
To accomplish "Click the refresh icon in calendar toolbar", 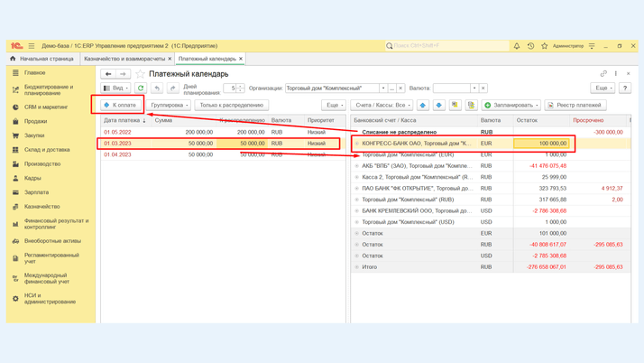I will pyautogui.click(x=141, y=88).
